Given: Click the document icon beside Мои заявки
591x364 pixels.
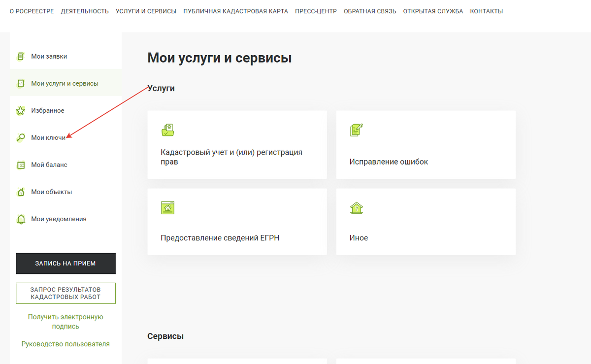Looking at the screenshot, I should [x=21, y=56].
